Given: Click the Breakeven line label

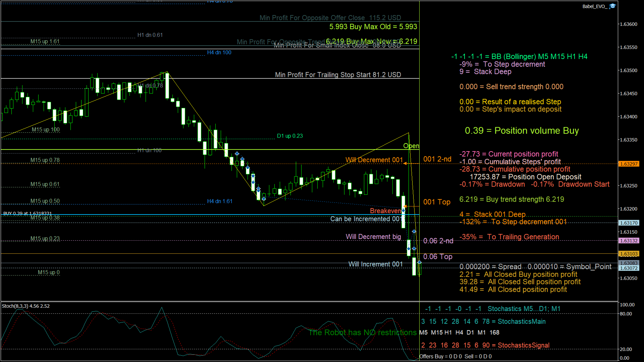Looking at the screenshot, I should click(385, 211).
